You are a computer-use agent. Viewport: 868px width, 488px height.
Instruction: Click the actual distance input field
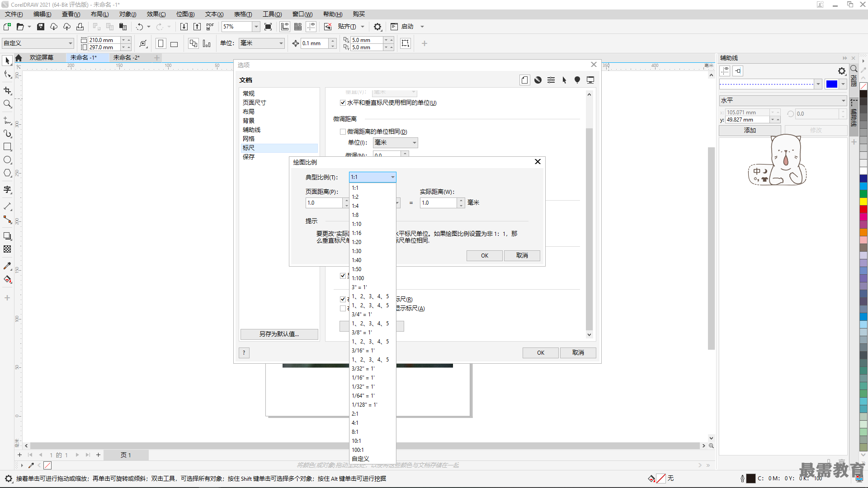(x=438, y=203)
